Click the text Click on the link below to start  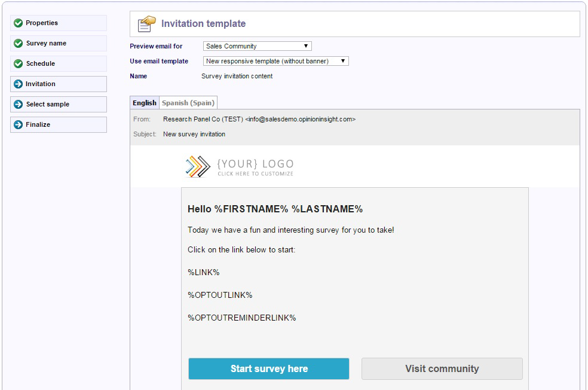click(x=241, y=249)
